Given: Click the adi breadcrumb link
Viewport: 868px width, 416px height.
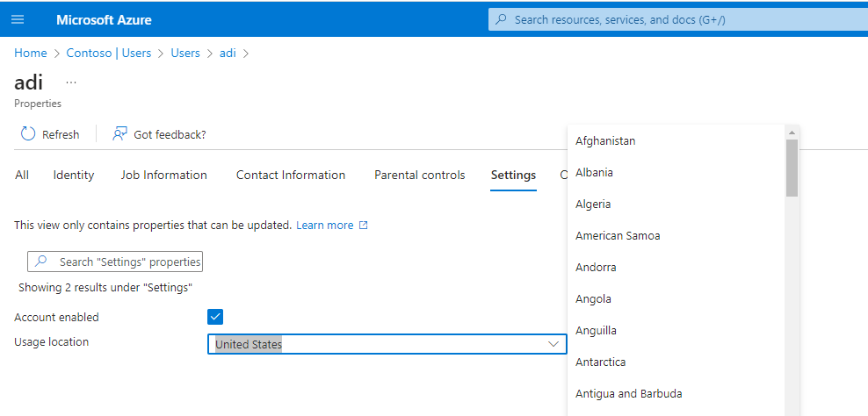Looking at the screenshot, I should 228,53.
